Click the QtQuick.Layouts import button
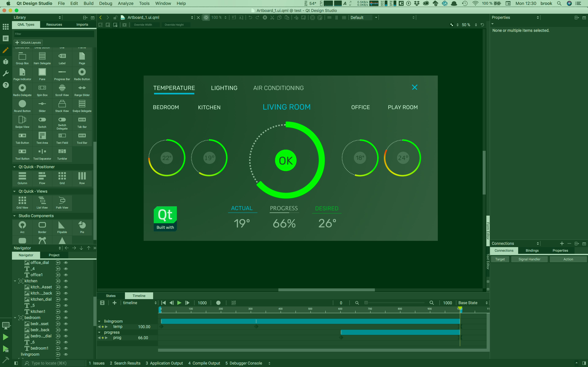The width and height of the screenshot is (588, 367). tap(28, 43)
